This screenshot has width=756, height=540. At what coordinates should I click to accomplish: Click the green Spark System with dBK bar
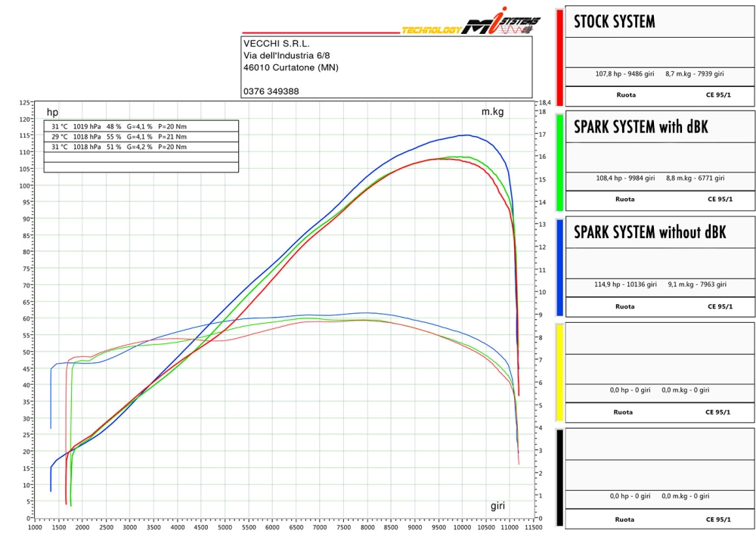click(x=559, y=162)
